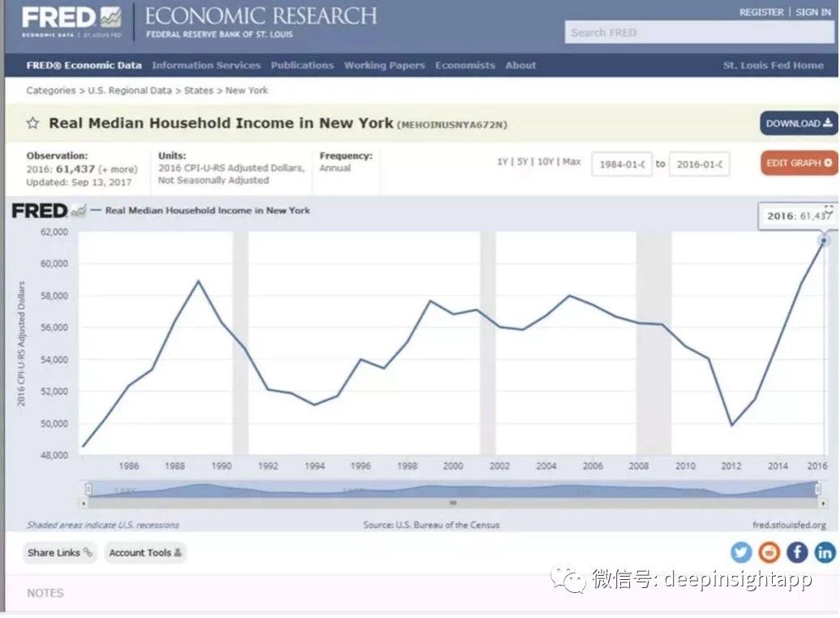Click the FRED logo above the chart
The width and height of the screenshot is (840, 618).
coord(48,211)
